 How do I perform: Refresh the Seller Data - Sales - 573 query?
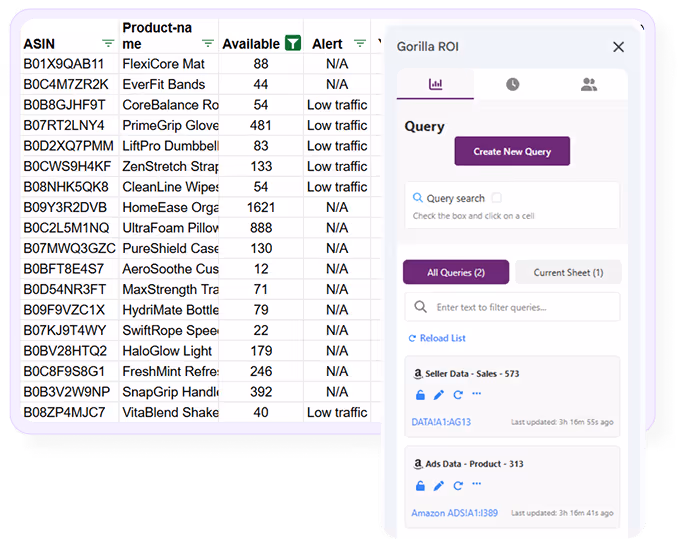coord(458,395)
